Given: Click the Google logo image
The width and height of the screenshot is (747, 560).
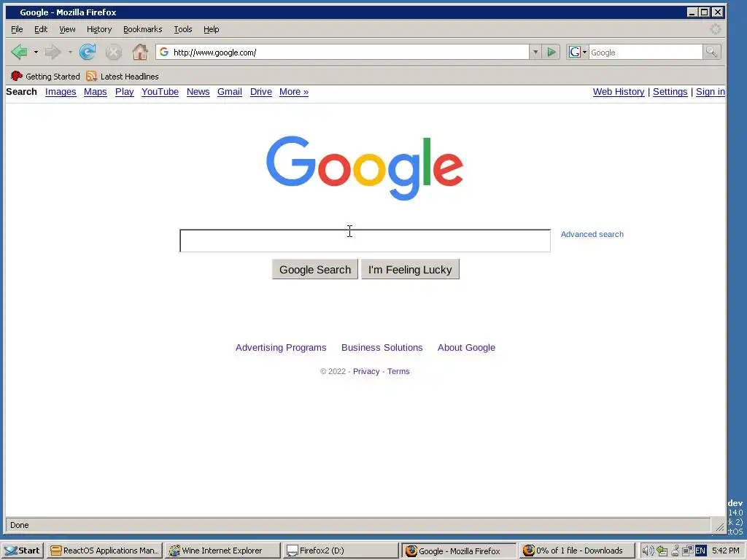Looking at the screenshot, I should pos(365,168).
